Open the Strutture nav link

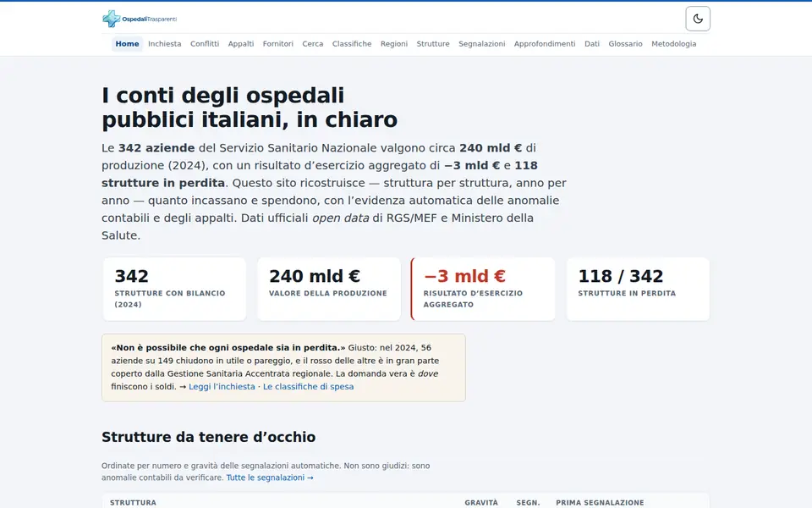(433, 44)
